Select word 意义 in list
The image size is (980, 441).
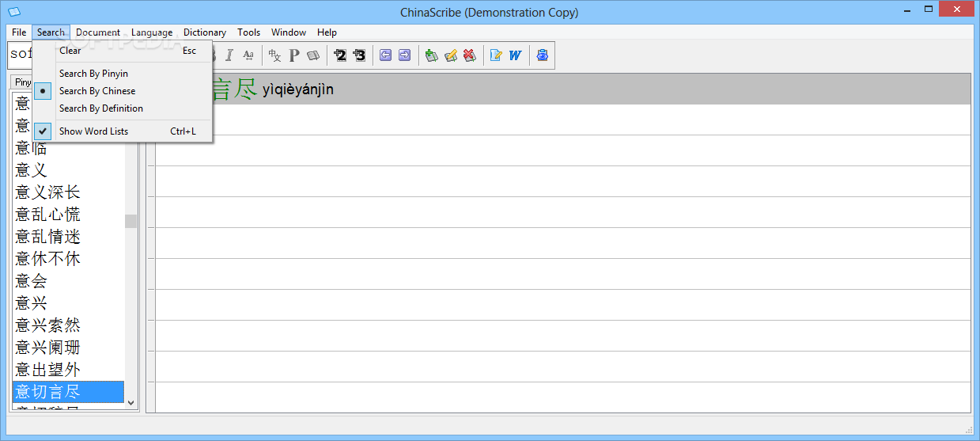68,170
